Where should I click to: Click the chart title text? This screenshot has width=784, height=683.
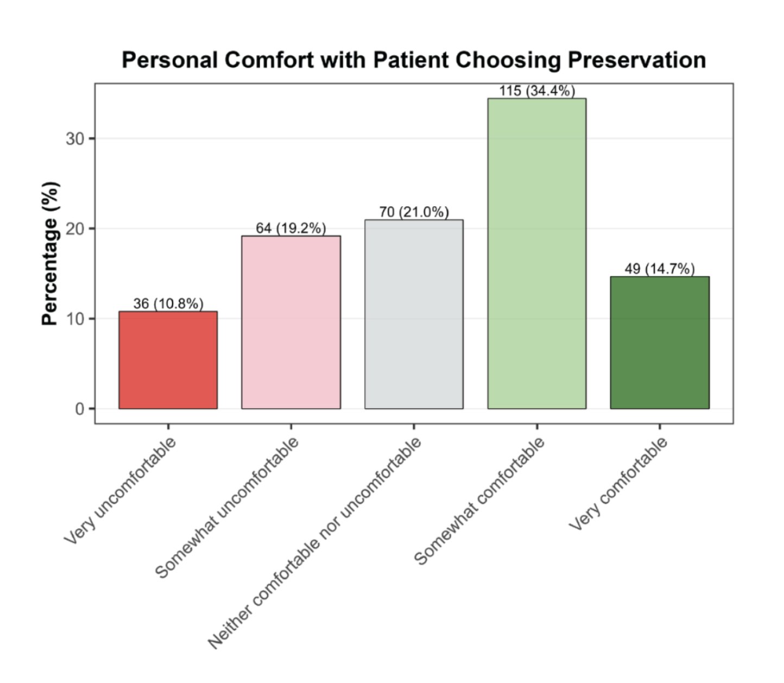click(414, 60)
